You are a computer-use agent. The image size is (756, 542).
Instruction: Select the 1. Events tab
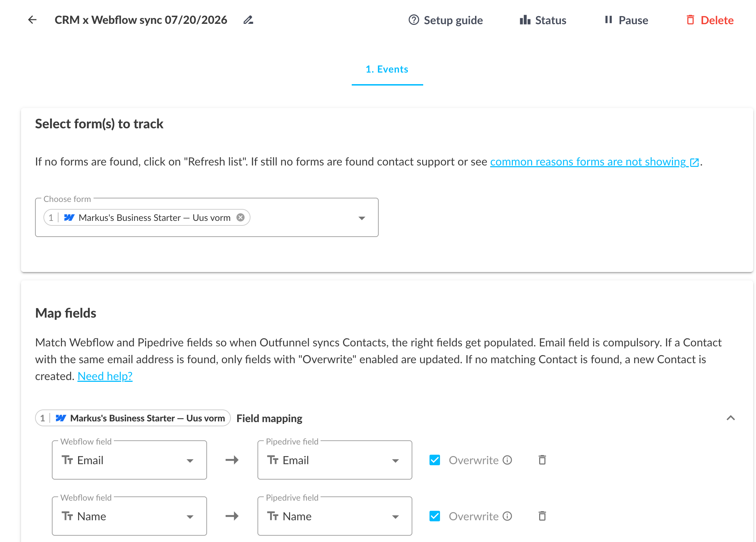(x=387, y=69)
